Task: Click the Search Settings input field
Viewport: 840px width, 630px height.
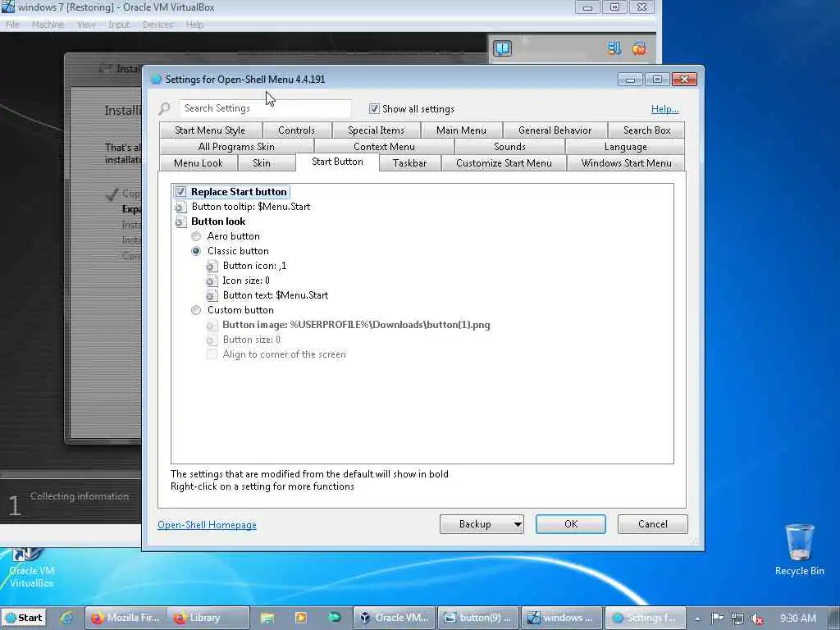Action: (x=265, y=108)
